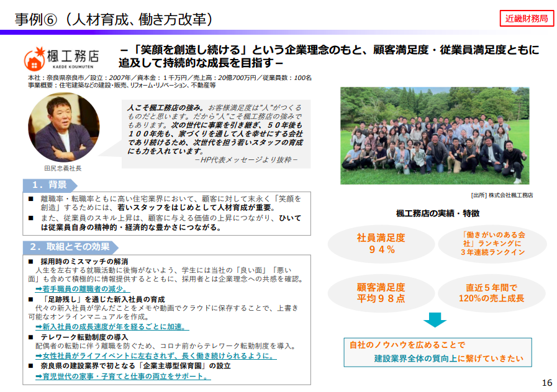Click the 直近5年間で120%の売上成長 oval

[x=492, y=293]
